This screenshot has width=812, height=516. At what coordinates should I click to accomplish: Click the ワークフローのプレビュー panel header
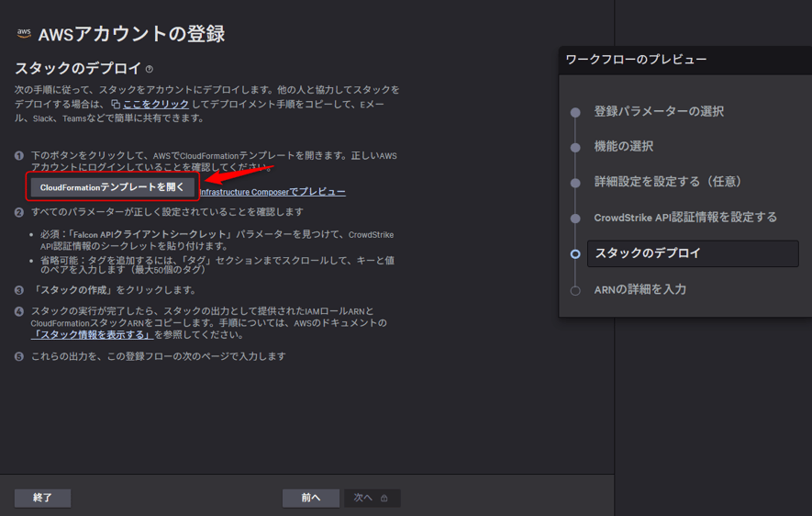(636, 60)
